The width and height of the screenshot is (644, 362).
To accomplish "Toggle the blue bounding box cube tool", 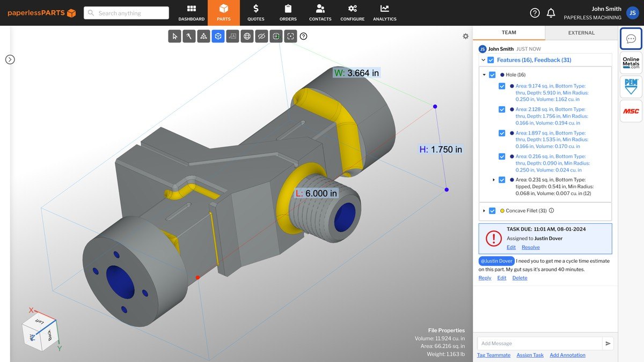I will [x=218, y=36].
